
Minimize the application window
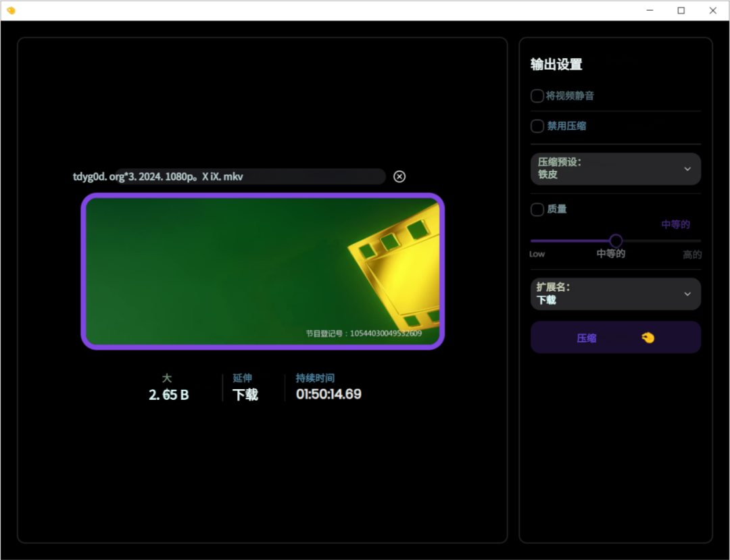pyautogui.click(x=650, y=10)
